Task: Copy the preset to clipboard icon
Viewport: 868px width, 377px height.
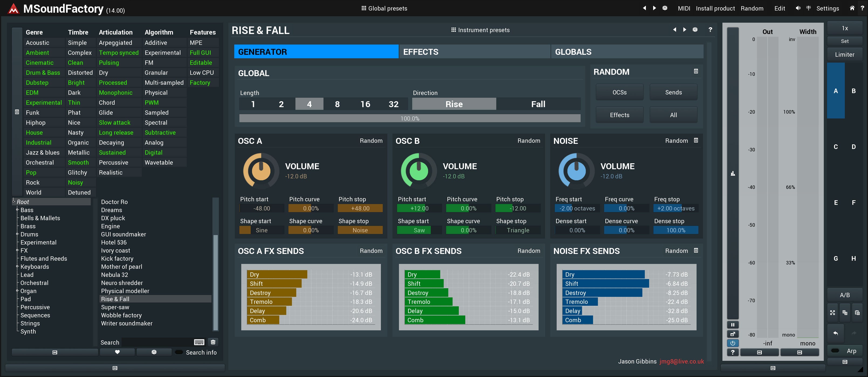Action: [x=845, y=313]
